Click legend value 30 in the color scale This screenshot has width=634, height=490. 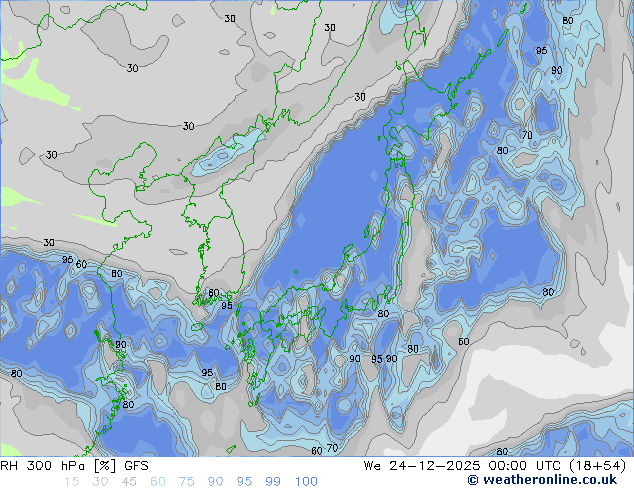pos(100,482)
